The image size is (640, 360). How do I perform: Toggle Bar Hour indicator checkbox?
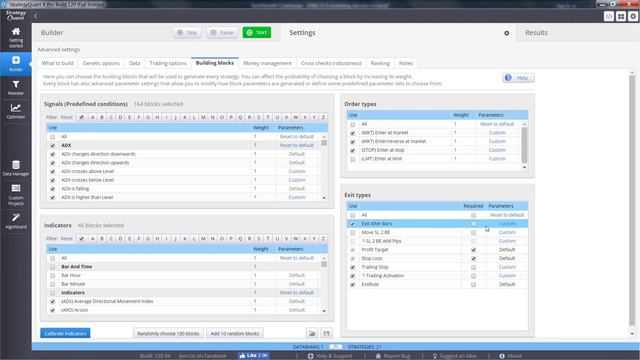coord(52,276)
